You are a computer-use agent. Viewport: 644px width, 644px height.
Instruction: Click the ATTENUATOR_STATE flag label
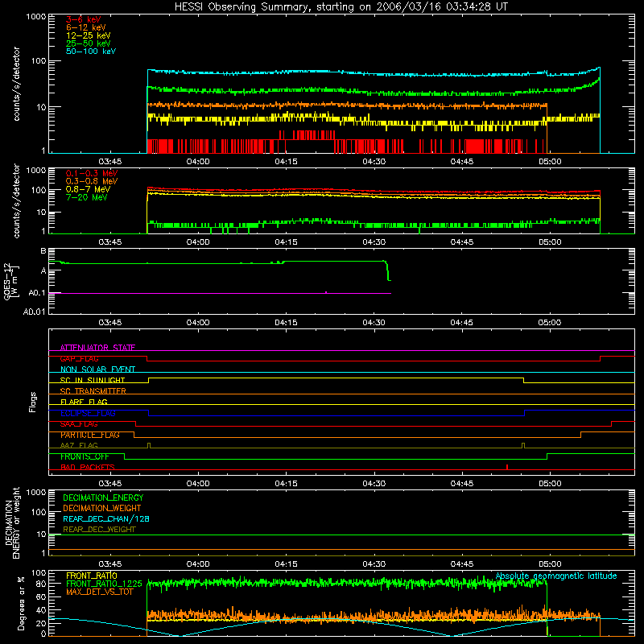[97, 348]
